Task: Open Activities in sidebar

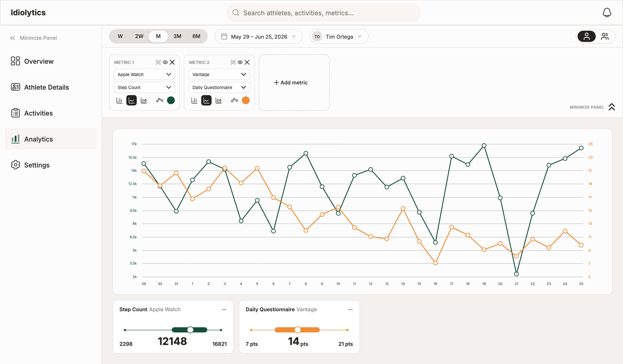Action: pos(51,113)
